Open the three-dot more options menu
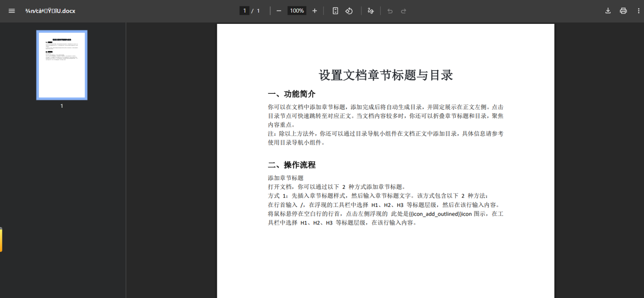 click(639, 10)
